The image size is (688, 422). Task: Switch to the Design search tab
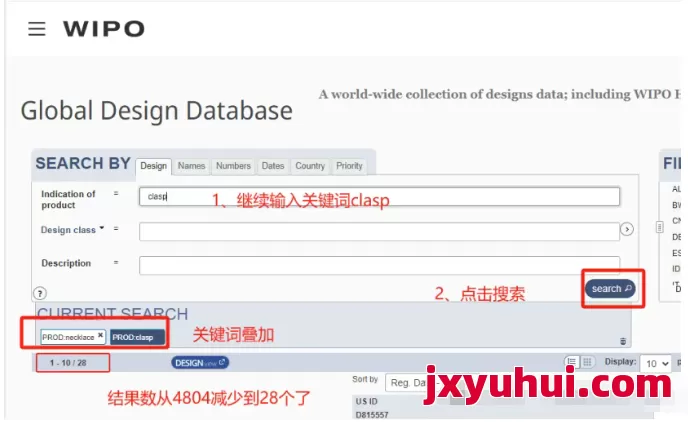click(x=153, y=166)
